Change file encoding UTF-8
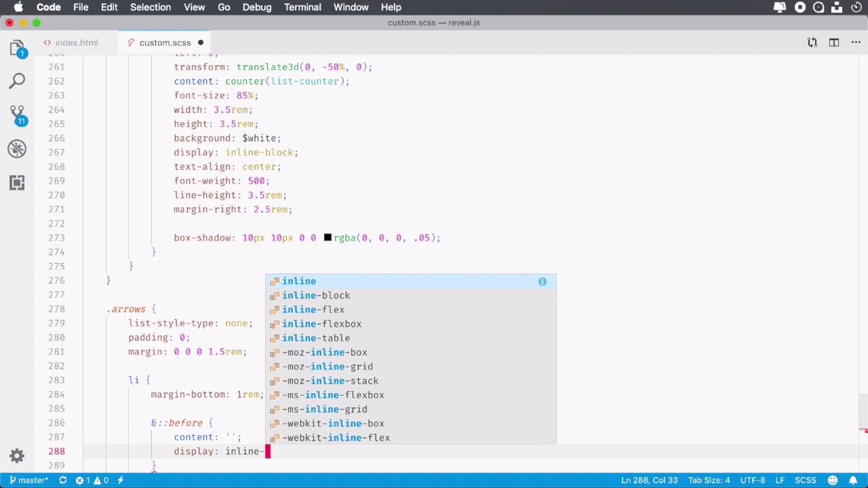 coord(753,480)
